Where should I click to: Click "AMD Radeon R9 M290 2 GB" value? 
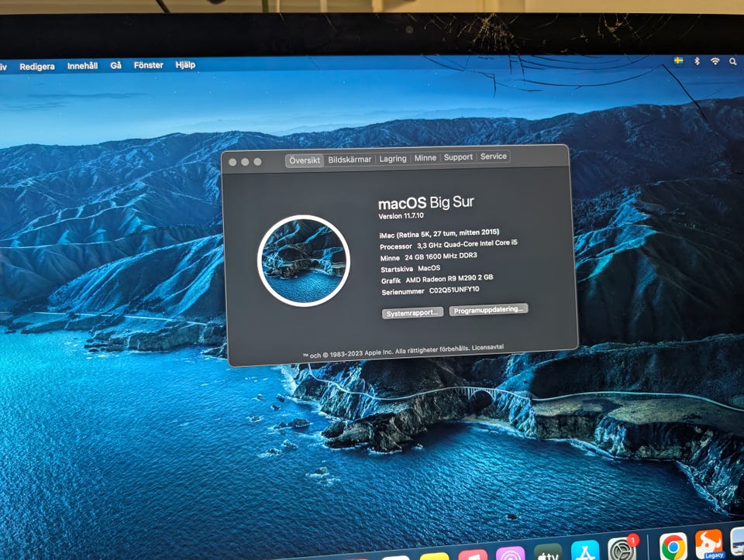[449, 278]
